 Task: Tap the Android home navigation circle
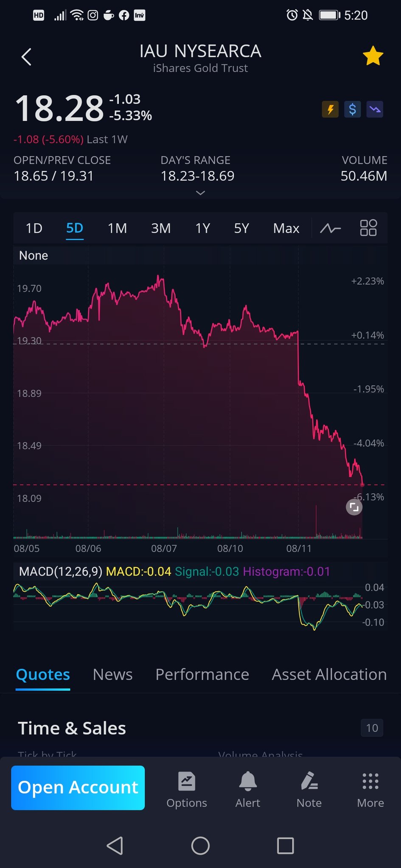point(200,846)
